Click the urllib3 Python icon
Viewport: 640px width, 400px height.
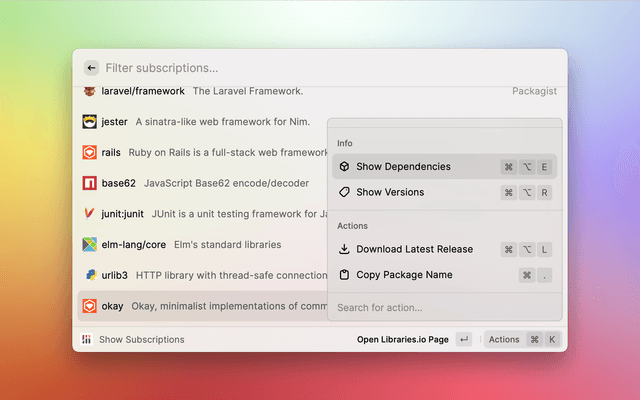tap(89, 275)
